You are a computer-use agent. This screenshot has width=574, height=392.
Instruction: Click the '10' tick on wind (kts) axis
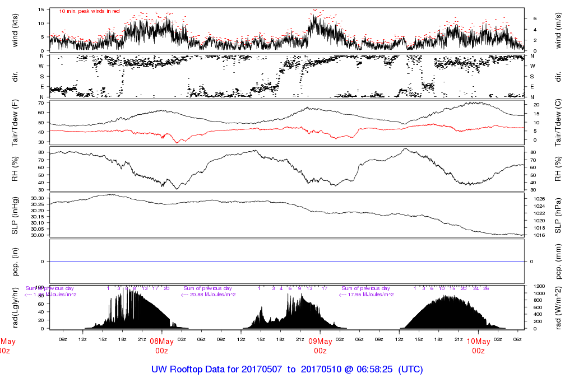pyautogui.click(x=41, y=24)
